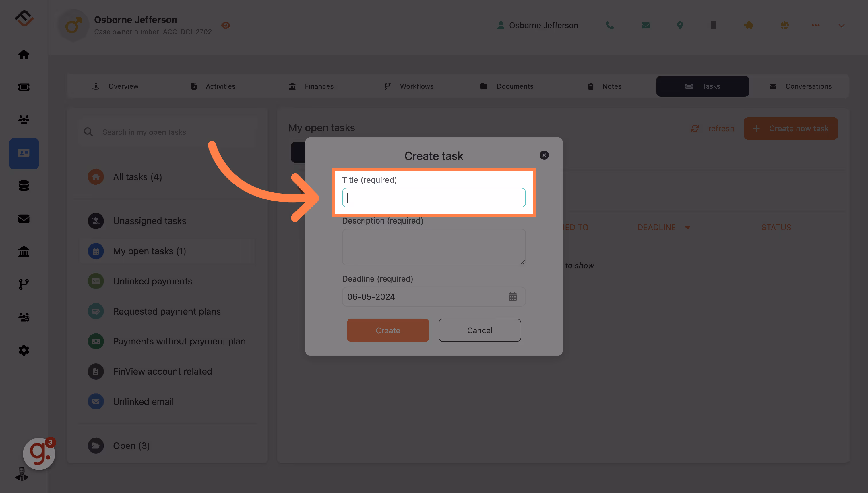Click the piggy bank icon in header
Viewport: 868px width, 493px height.
pos(749,25)
